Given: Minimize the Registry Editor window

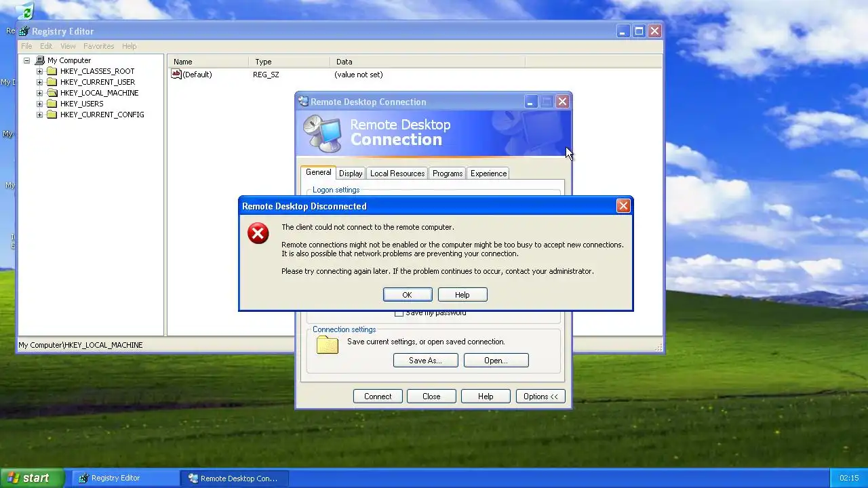Looking at the screenshot, I should click(x=623, y=31).
